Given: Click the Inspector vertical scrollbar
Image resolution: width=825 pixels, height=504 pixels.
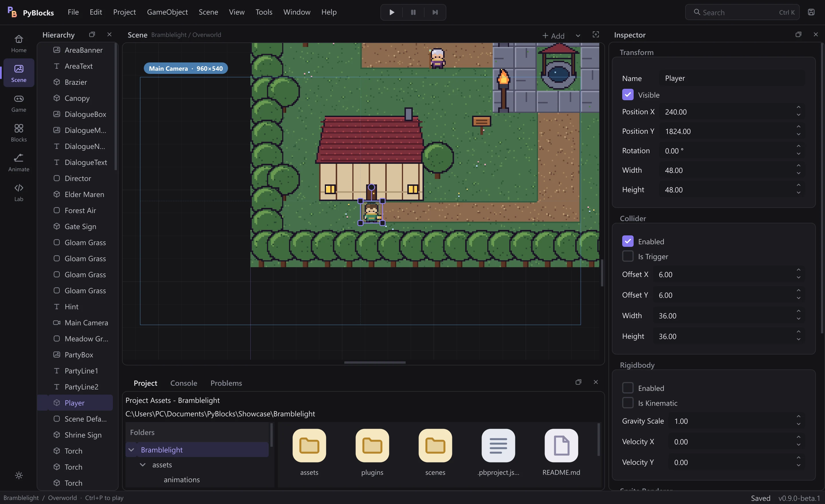Looking at the screenshot, I should (x=822, y=188).
